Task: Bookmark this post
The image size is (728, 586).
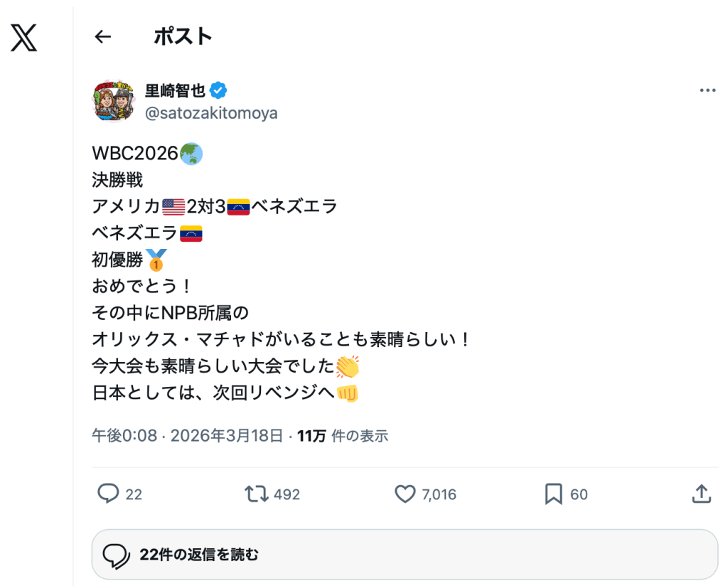Action: (x=553, y=494)
